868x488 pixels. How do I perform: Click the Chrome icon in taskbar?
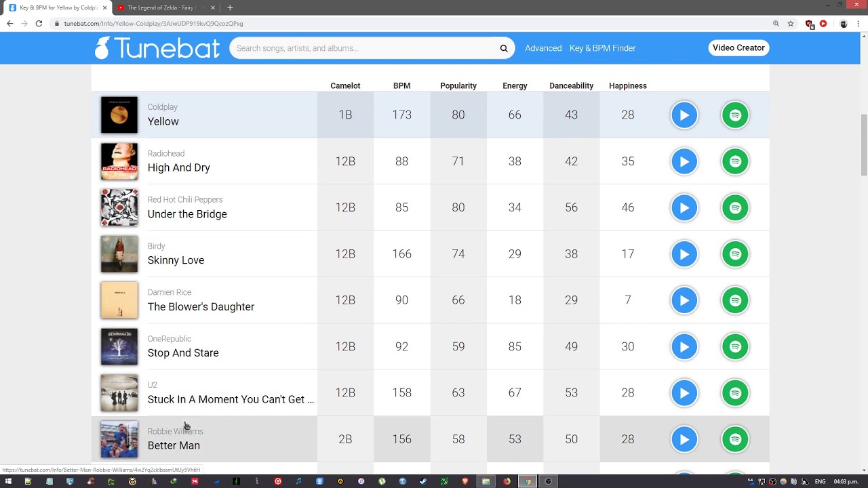tap(527, 481)
